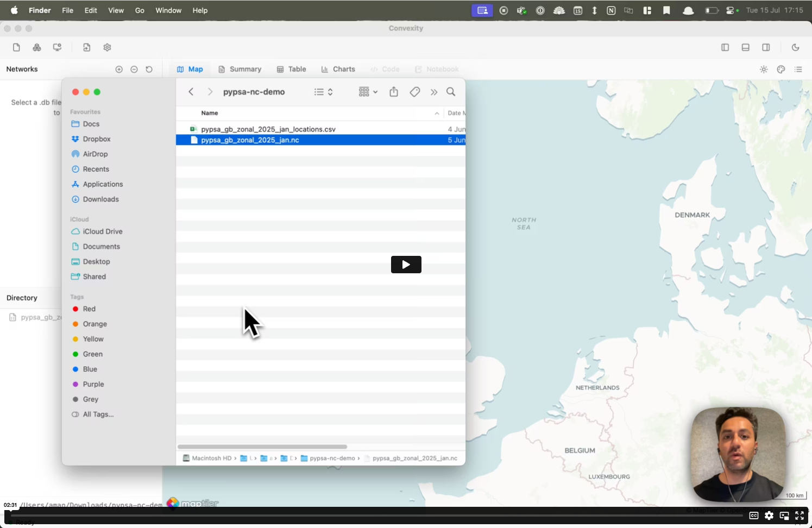Switch to the Charts tab
The width and height of the screenshot is (812, 528).
(338, 70)
